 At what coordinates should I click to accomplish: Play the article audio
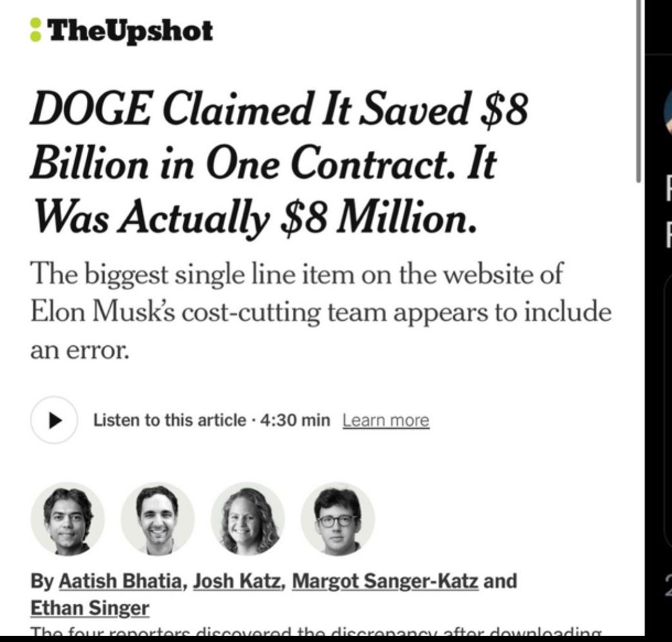[x=54, y=420]
